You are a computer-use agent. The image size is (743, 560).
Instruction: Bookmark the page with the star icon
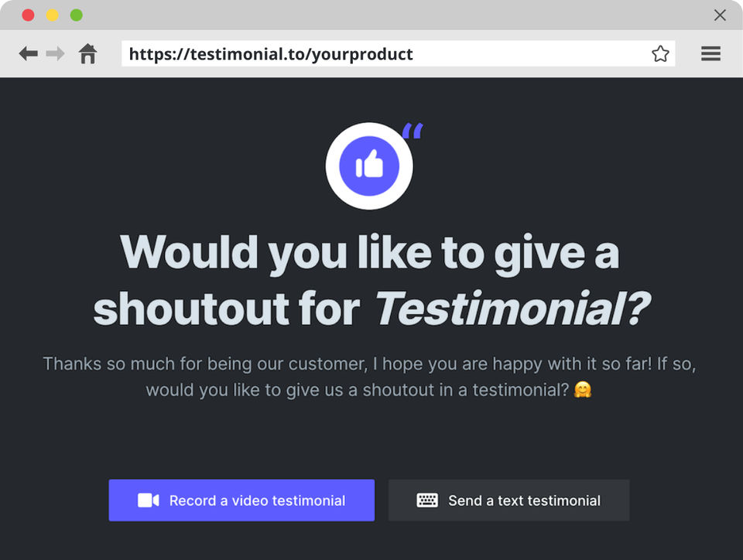coord(660,53)
